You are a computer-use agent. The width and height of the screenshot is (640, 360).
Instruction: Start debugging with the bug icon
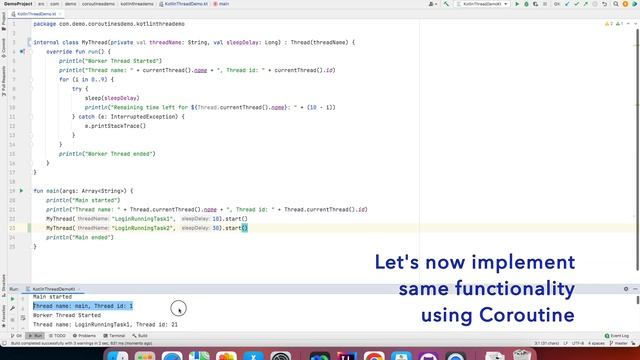[x=526, y=4]
